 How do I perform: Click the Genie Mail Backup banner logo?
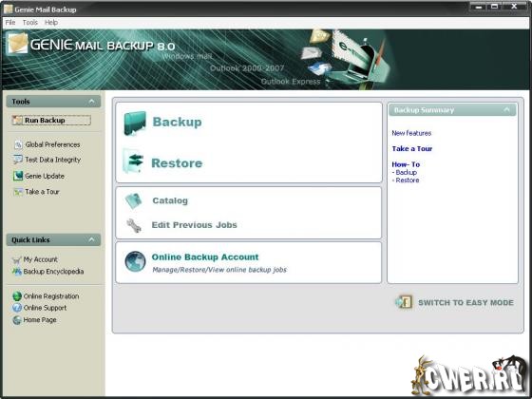click(17, 44)
